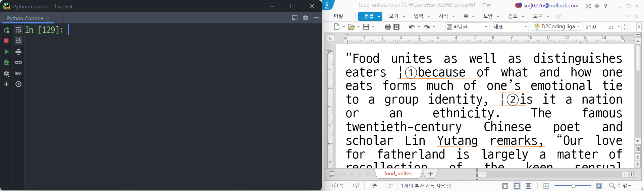Redo action in Hangul toolbar
The width and height of the screenshot is (644, 191).
426,27
